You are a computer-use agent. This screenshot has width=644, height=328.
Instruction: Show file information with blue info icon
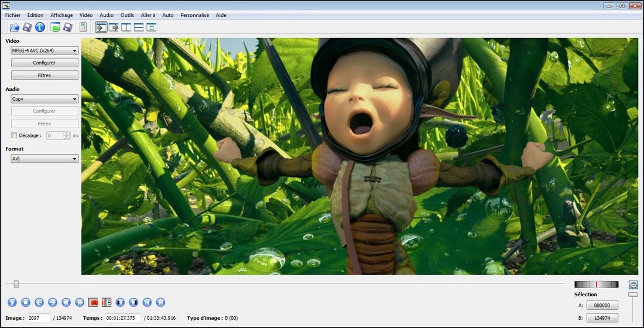40,27
